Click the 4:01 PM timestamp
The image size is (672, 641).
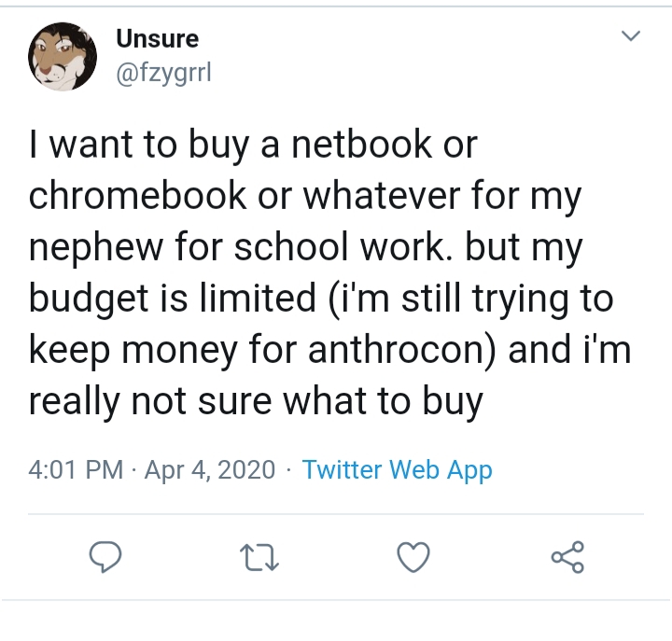(76, 469)
